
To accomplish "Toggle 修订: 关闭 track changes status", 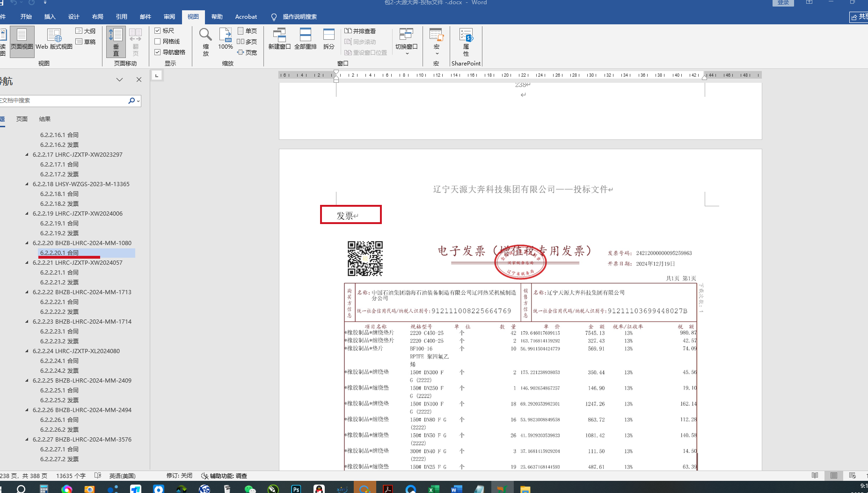I will (x=179, y=476).
